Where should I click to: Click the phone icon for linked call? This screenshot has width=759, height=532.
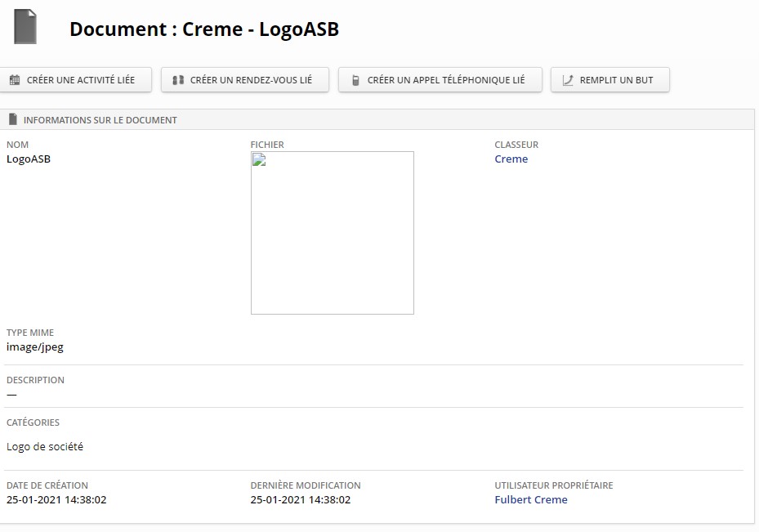[355, 80]
